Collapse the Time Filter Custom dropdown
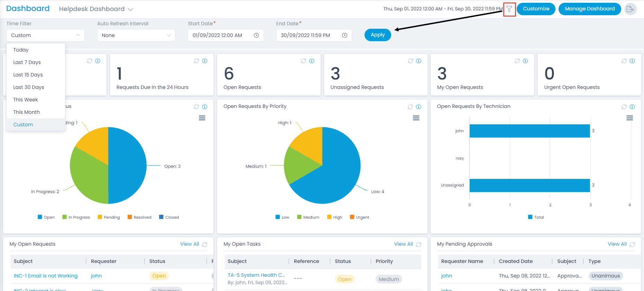 [45, 35]
